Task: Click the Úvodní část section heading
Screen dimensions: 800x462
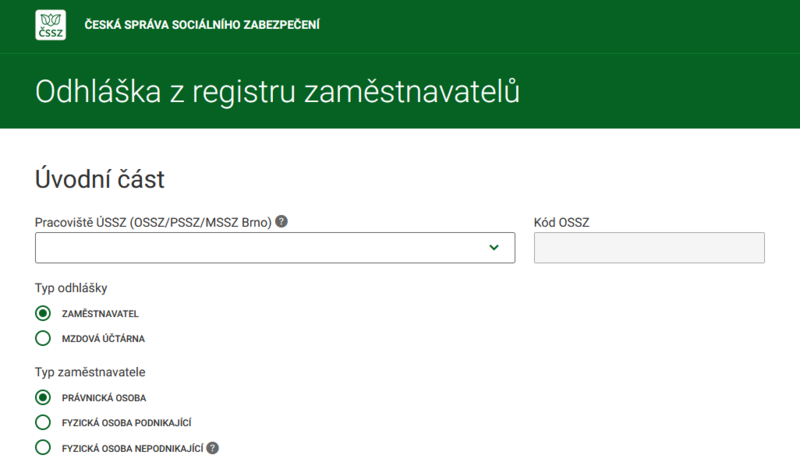Action: click(99, 179)
